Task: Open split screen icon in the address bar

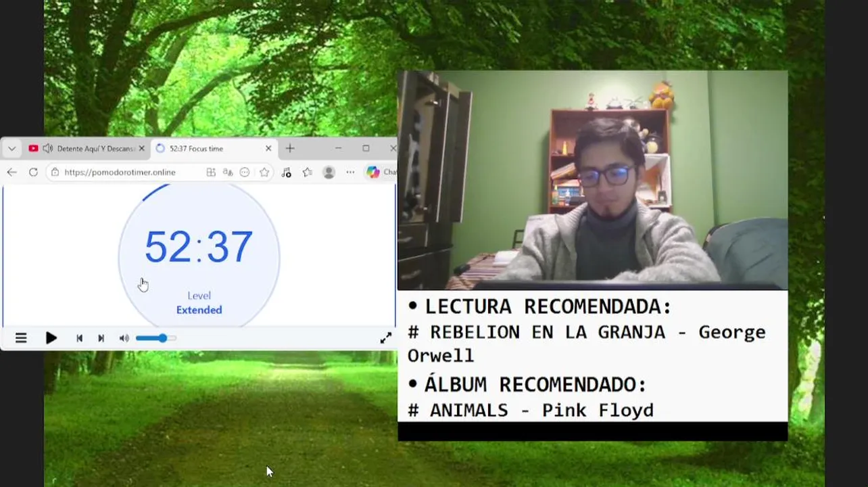Action: [211, 172]
